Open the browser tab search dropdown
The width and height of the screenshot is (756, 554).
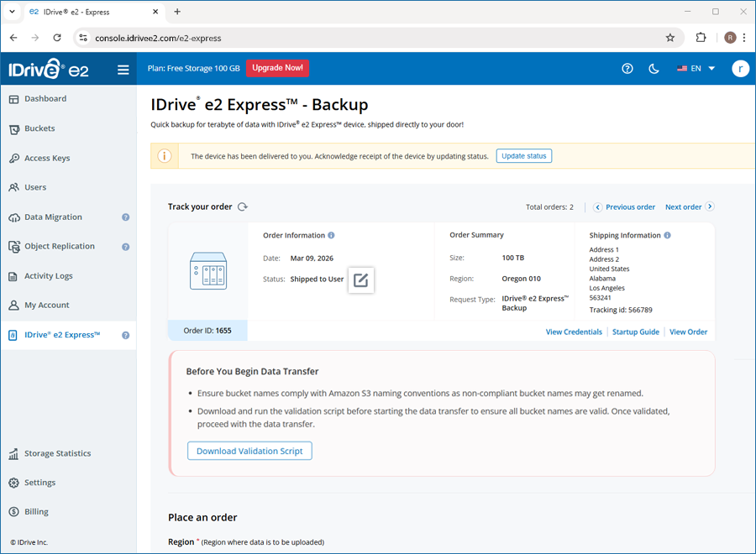(x=12, y=12)
